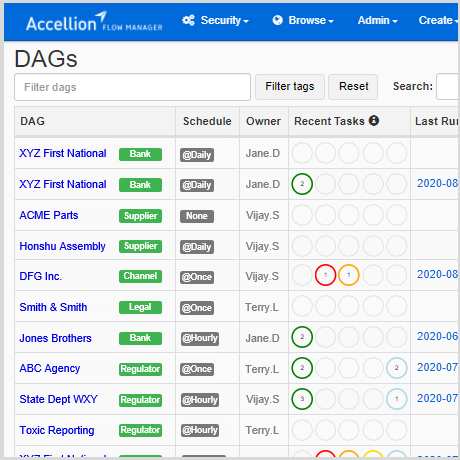The height and width of the screenshot is (460, 460).
Task: Click the Supplier tag on Honshu Assembly
Action: (x=140, y=246)
